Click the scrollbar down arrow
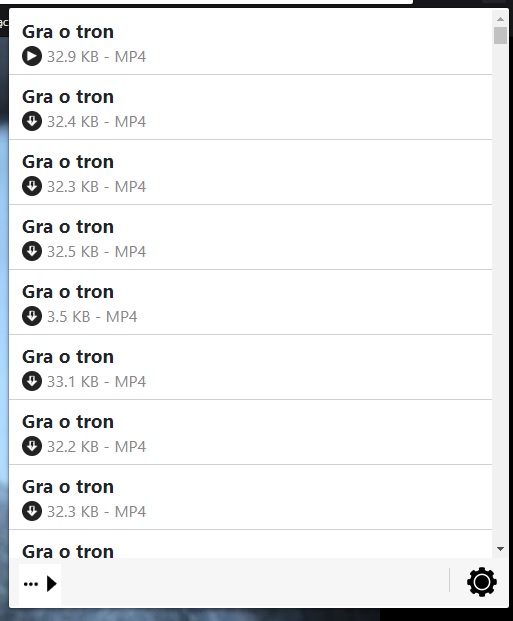 pos(500,549)
